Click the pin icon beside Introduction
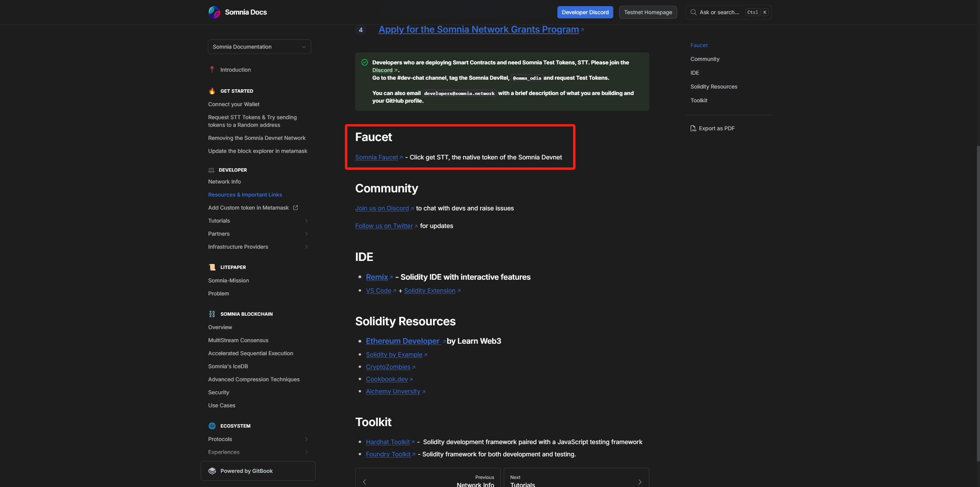This screenshot has height=487, width=980. click(212, 69)
